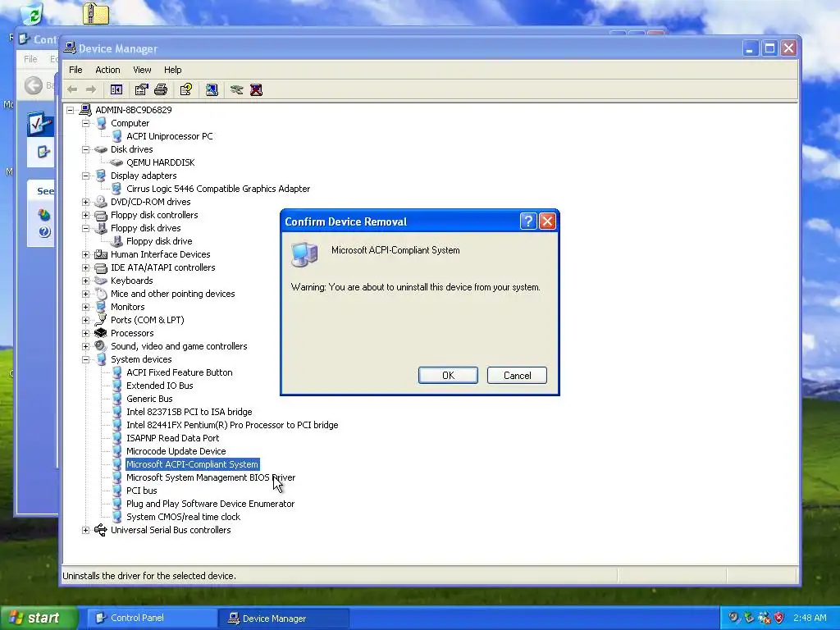Screen dimensions: 840x630
Task: Close the Confirm Device Removal dialog
Action: pyautogui.click(x=547, y=221)
